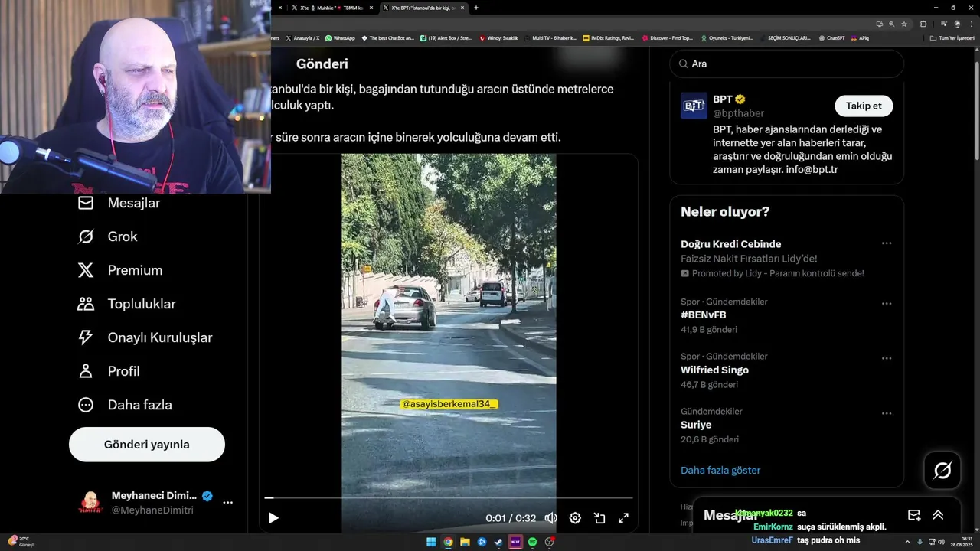The width and height of the screenshot is (980, 551).
Task: Open Spotify from the taskbar
Action: [x=532, y=543]
